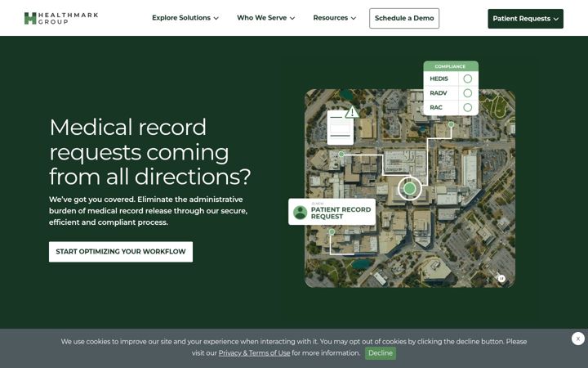Screen dimensions: 588x368
Task: Open the Privacy & Terms of Use link
Action: click(x=254, y=353)
